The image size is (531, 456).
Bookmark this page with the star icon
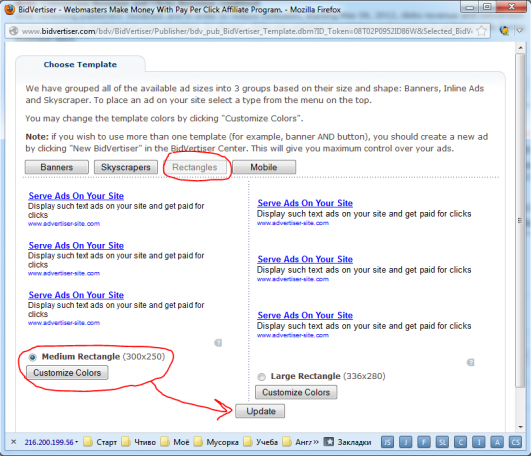(481, 31)
